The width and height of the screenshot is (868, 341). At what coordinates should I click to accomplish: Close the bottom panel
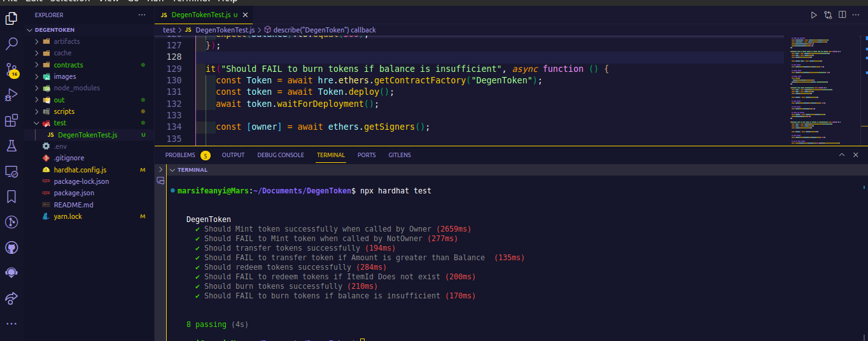tap(856, 155)
